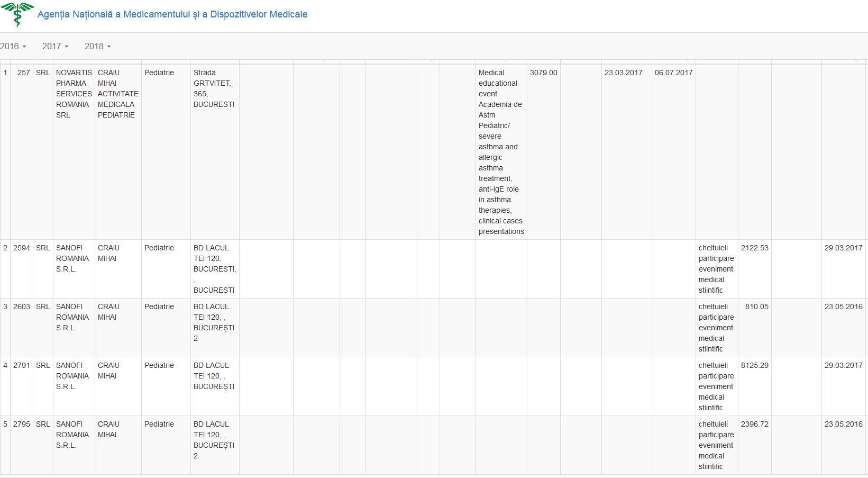Click the green caduceus agency logo

pos(17,14)
